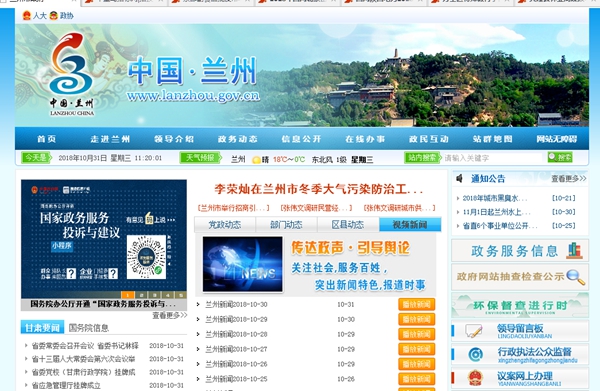This screenshot has height=391, width=600.
Task: Play the 兰州新闻2018-10-30 video button
Action: pos(417,305)
